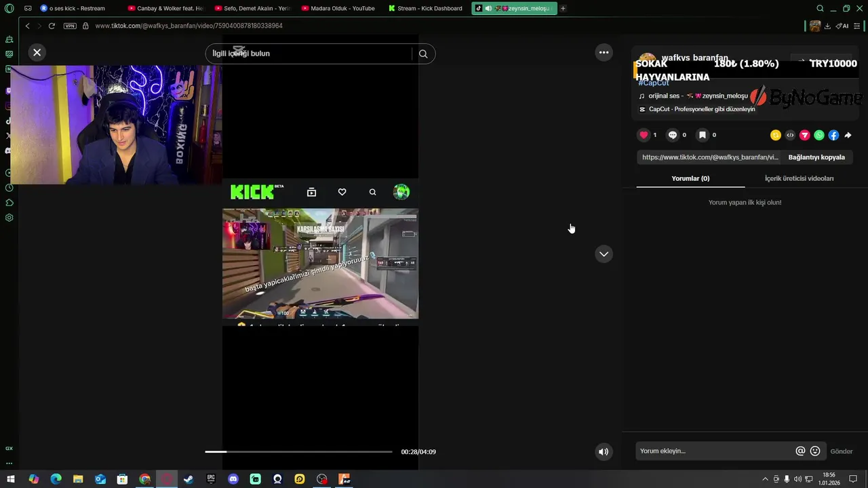Toggle the VPN badge in address bar
This screenshot has width=868, height=488.
[x=70, y=26]
